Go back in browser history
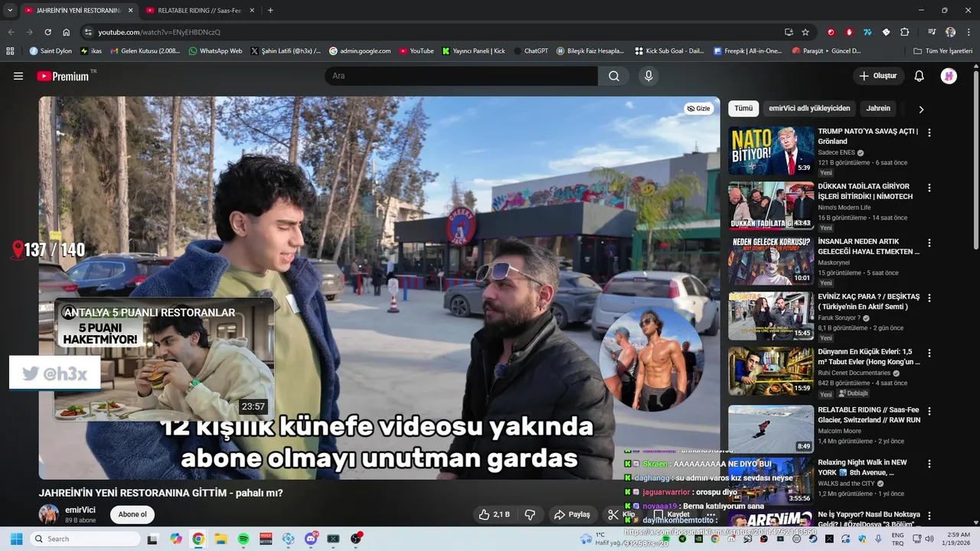 click(11, 32)
